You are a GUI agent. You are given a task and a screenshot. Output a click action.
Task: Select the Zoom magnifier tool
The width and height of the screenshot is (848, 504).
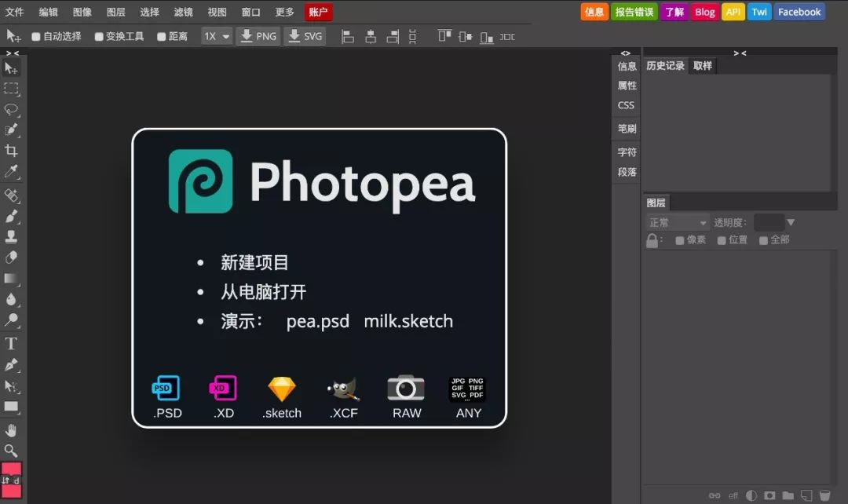click(x=11, y=451)
